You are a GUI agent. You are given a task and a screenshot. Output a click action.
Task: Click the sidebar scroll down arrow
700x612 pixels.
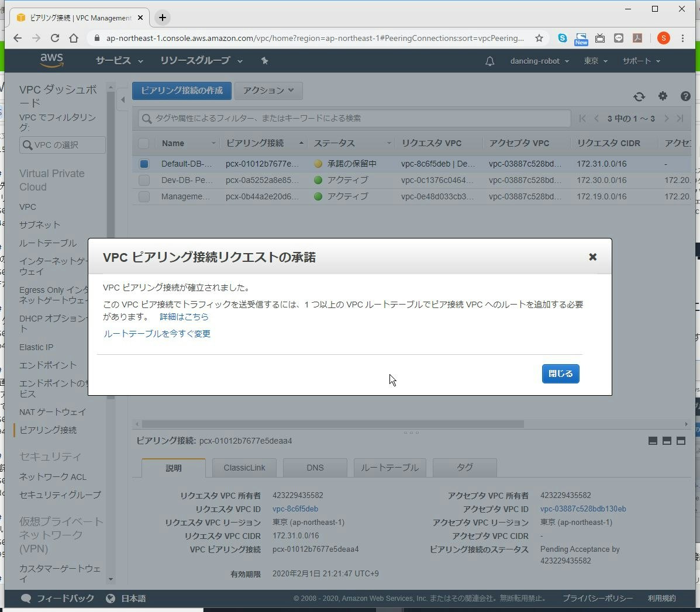click(x=111, y=579)
